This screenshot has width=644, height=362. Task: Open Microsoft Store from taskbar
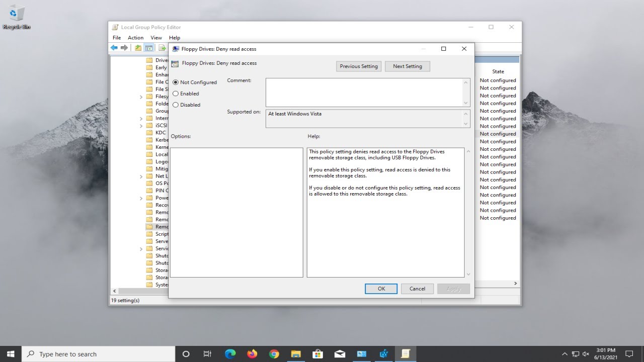point(317,354)
